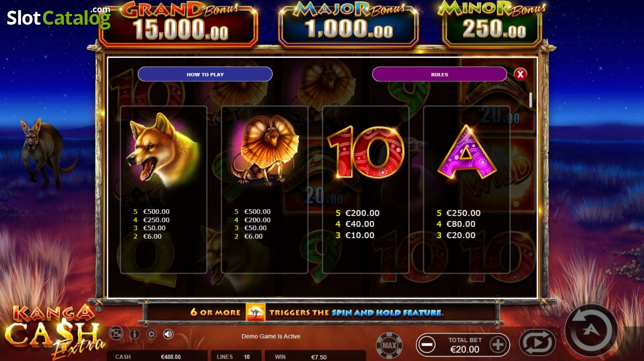Click the kangaroo icon in feature banner
This screenshot has height=361, width=644.
[x=255, y=312]
